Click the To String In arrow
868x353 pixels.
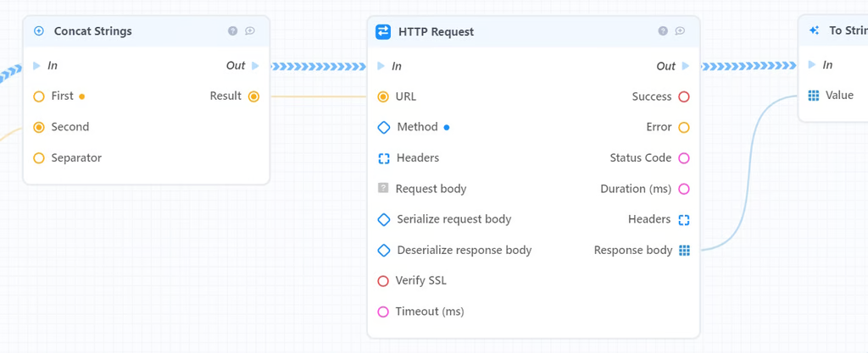812,65
